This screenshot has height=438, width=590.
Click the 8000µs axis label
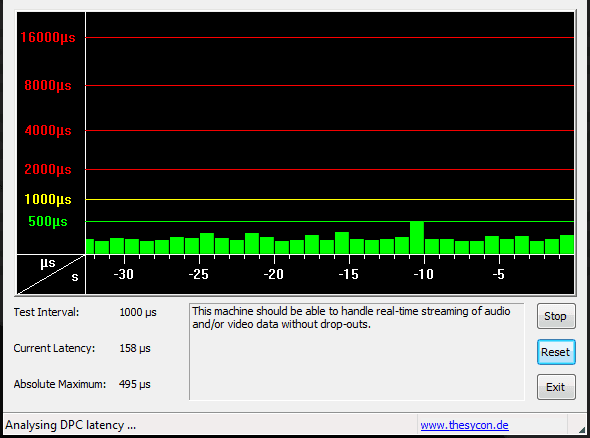pyautogui.click(x=48, y=85)
